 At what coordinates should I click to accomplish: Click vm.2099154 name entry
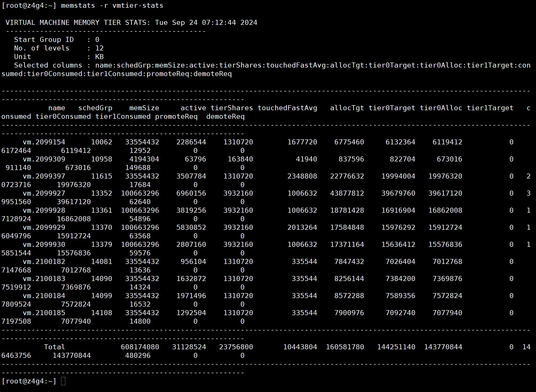[x=44, y=142]
